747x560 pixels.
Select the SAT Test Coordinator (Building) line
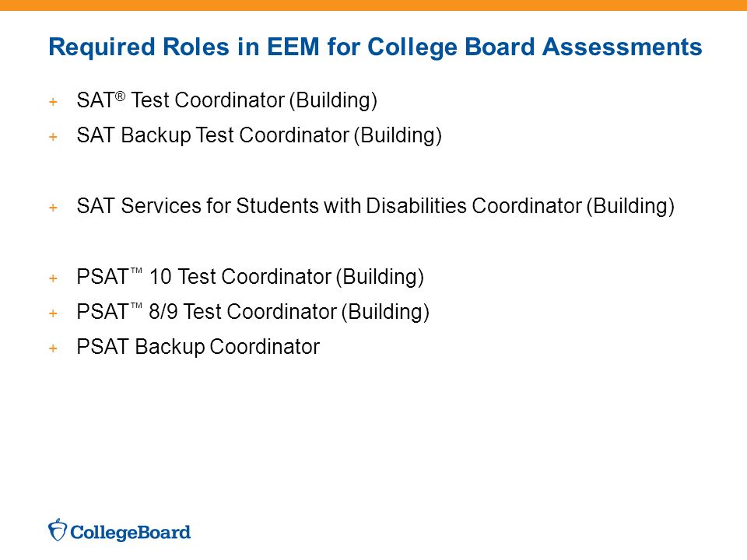coord(226,101)
